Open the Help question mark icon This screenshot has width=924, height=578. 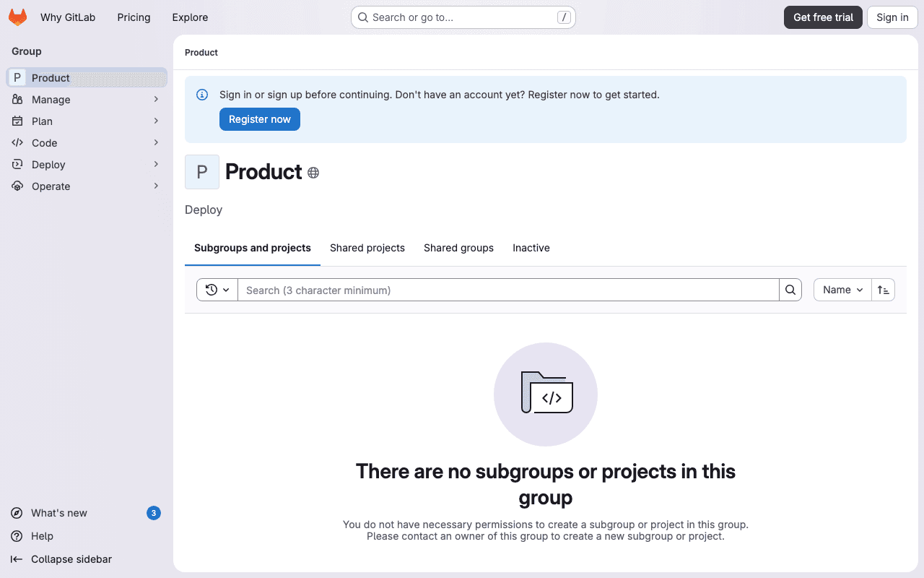click(x=16, y=536)
